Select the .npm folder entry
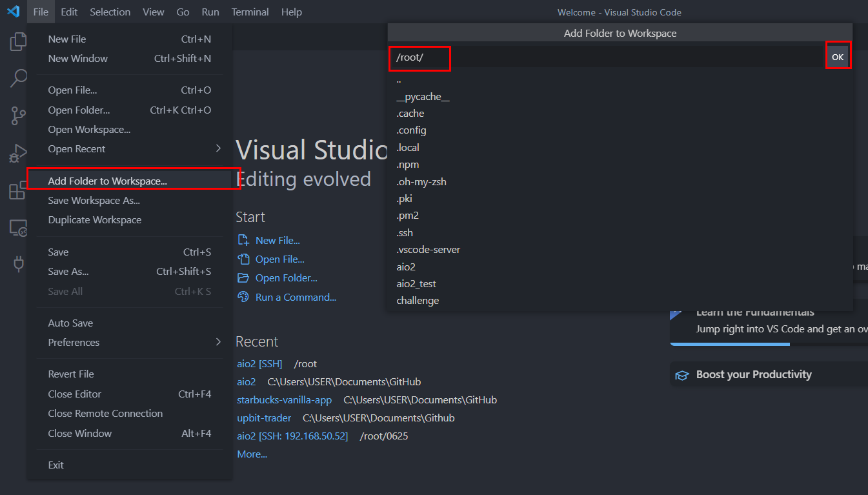This screenshot has width=868, height=495. tap(620, 164)
